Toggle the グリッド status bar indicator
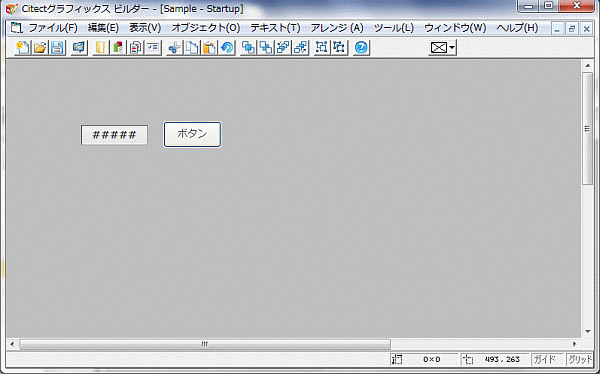The width and height of the screenshot is (600, 374). coord(579,359)
